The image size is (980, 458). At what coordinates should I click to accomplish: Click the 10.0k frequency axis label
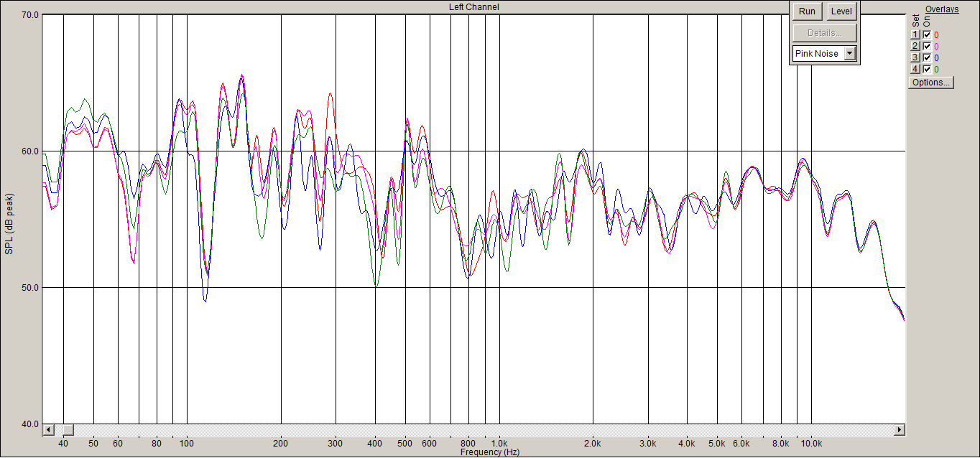pyautogui.click(x=812, y=444)
